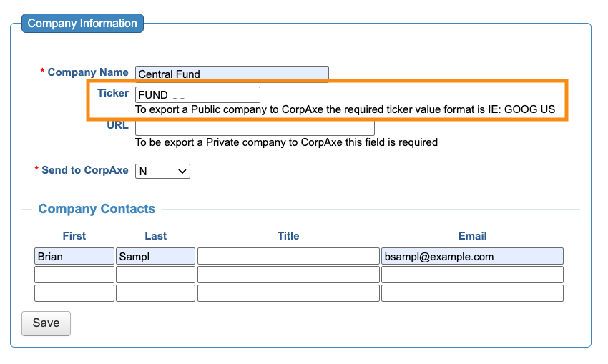Click last name field containing Sampl

point(155,256)
